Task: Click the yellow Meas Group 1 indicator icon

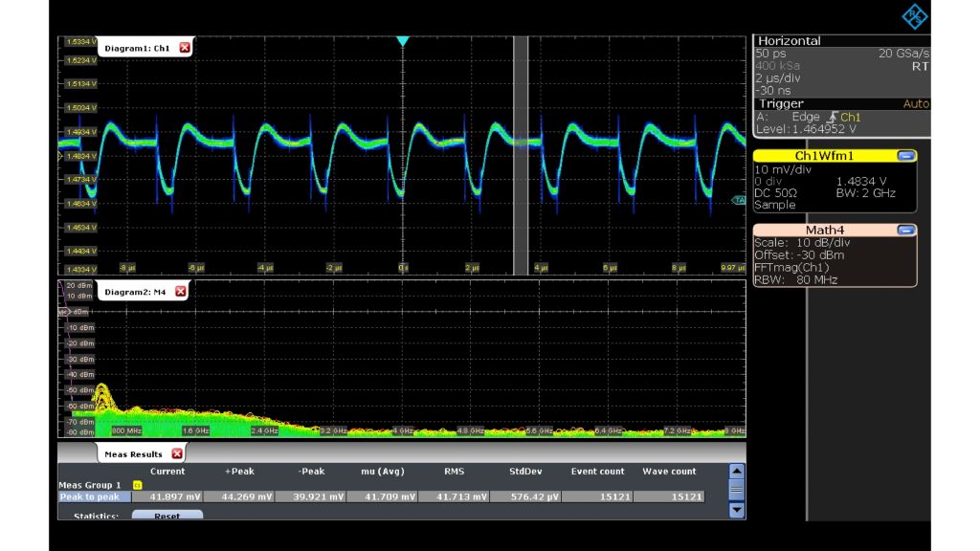Action: [x=137, y=485]
